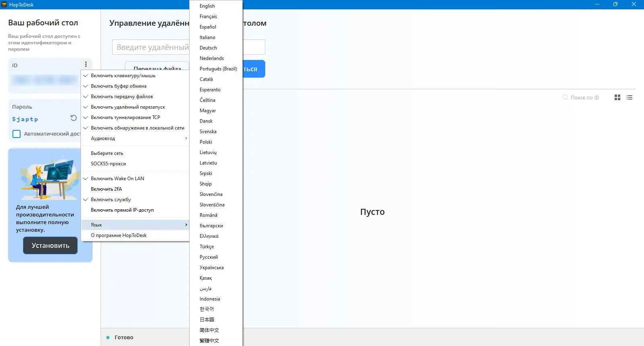644x346 pixels.
Task: Choose Français language
Action: 216,16
